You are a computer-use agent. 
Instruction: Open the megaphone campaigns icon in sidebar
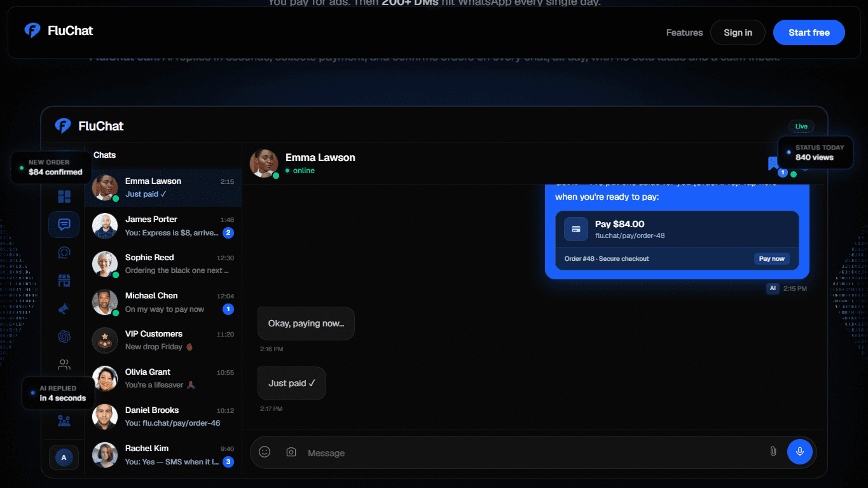[x=64, y=309]
